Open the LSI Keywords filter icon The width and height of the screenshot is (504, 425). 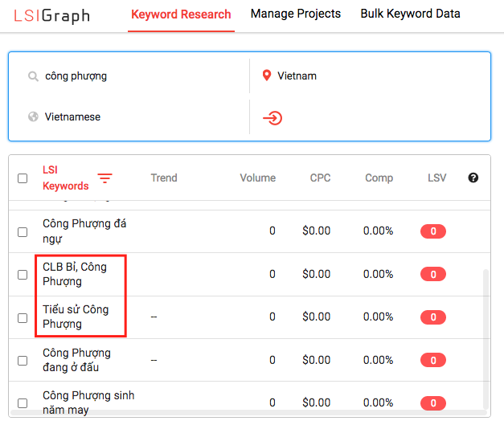tap(104, 178)
